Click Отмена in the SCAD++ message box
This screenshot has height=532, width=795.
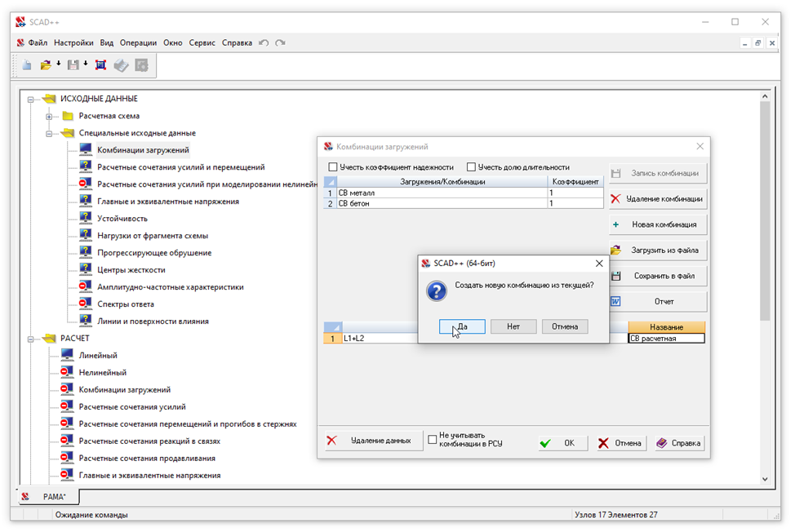(x=565, y=326)
